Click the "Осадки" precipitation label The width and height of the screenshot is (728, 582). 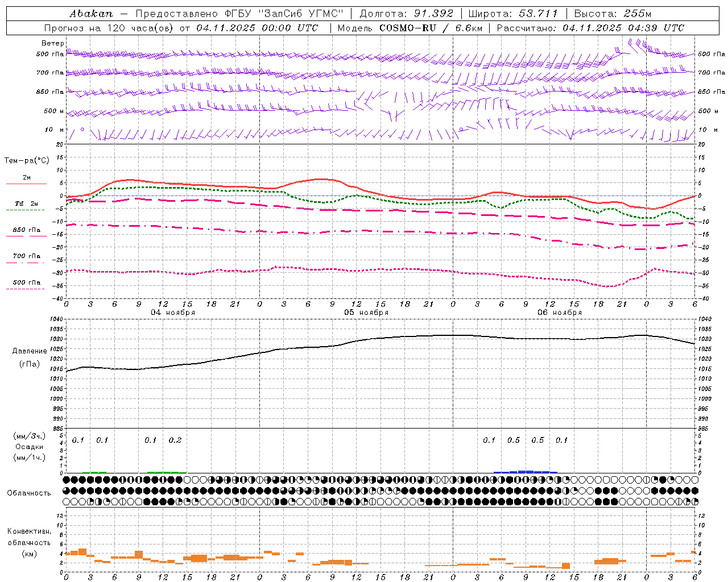click(x=30, y=447)
